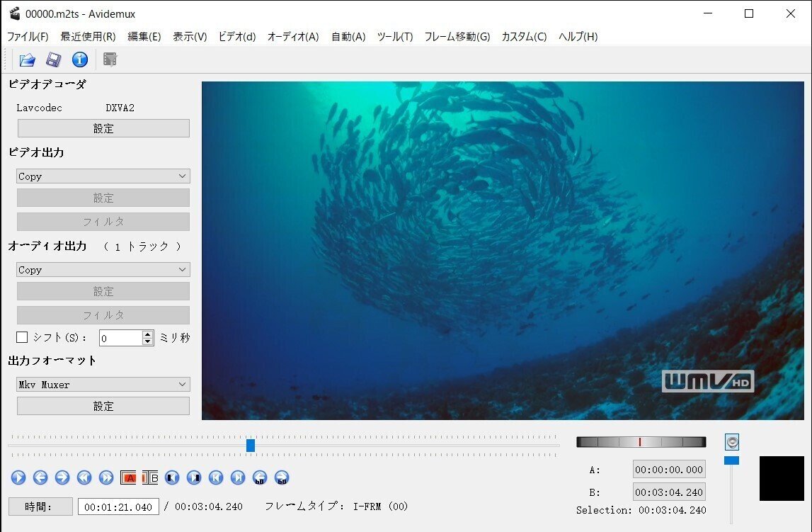Click the 設定 button under ビデオデコーダ
The image size is (812, 532).
(103, 128)
